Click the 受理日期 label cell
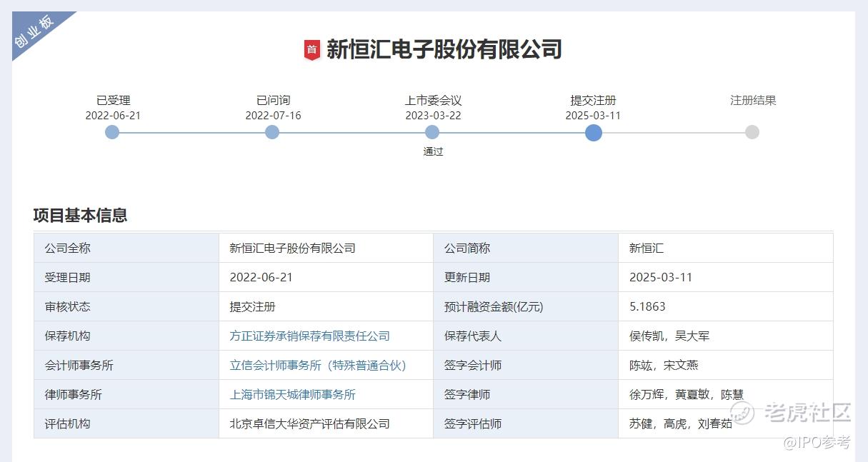This screenshot has height=462, width=868. [126, 277]
